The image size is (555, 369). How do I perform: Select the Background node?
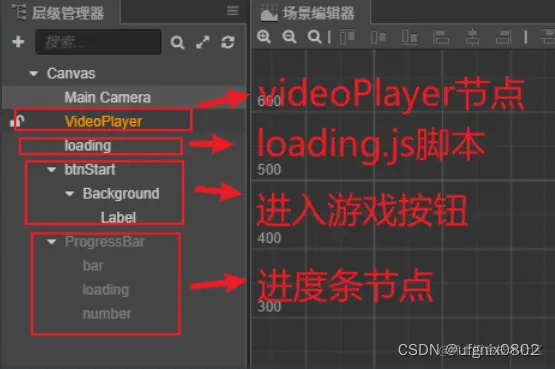[x=121, y=194]
